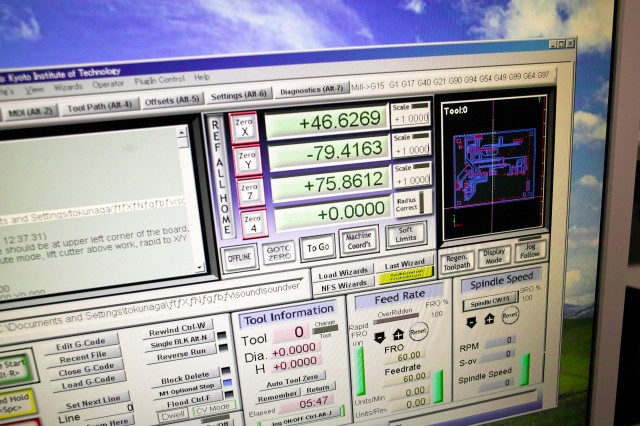The width and height of the screenshot is (640, 426).
Task: Reset the feed rate override
Action: pos(418,331)
